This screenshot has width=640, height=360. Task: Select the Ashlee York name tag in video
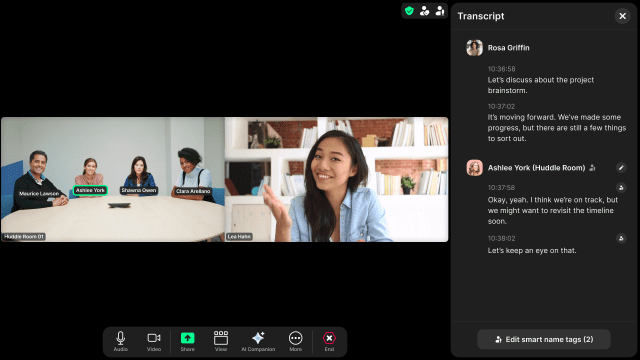point(90,190)
